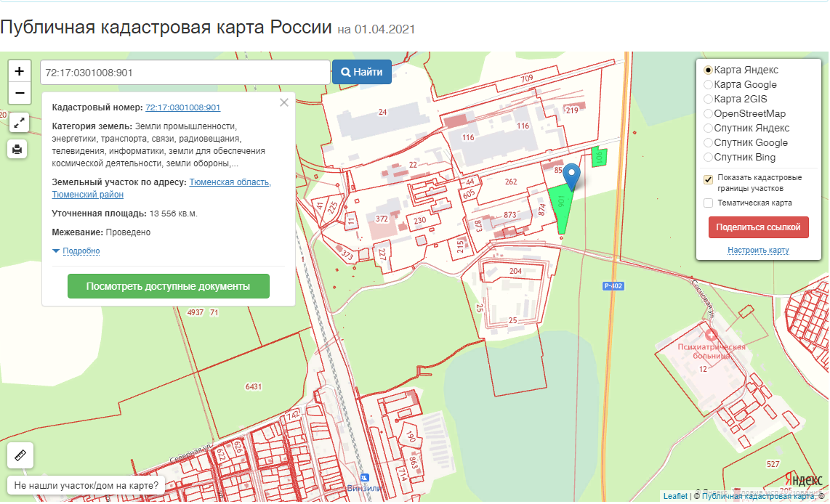Click parcel 219 on the map
The image size is (830, 504).
tap(572, 110)
